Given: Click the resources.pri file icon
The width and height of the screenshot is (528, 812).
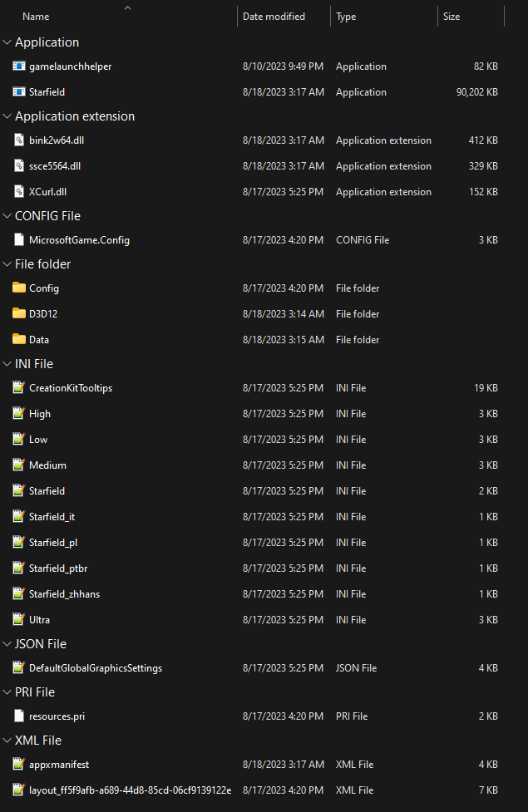Looking at the screenshot, I should click(x=18, y=716).
